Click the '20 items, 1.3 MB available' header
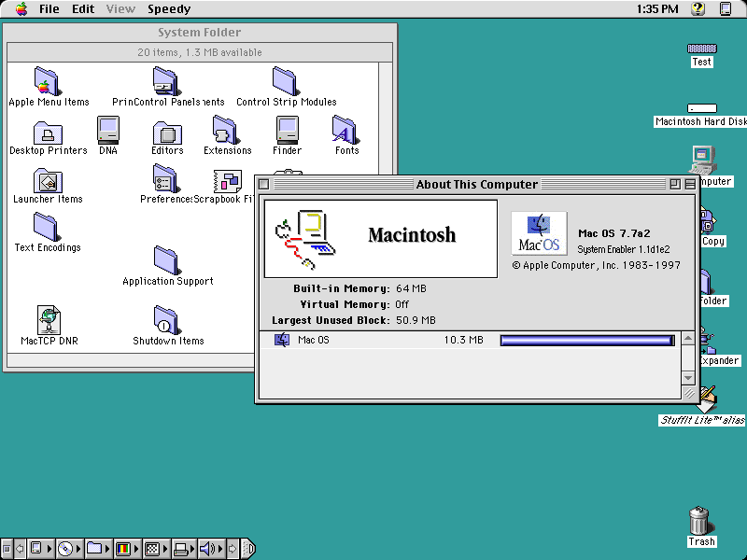 pyautogui.click(x=200, y=52)
